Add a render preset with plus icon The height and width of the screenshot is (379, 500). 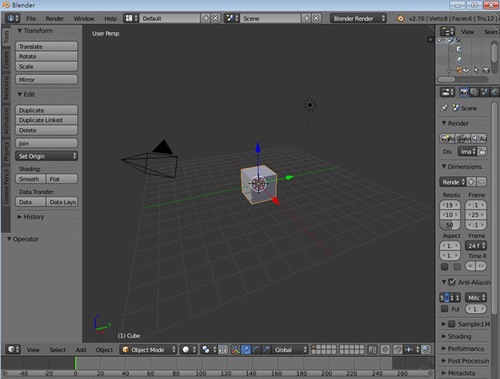coord(471,182)
